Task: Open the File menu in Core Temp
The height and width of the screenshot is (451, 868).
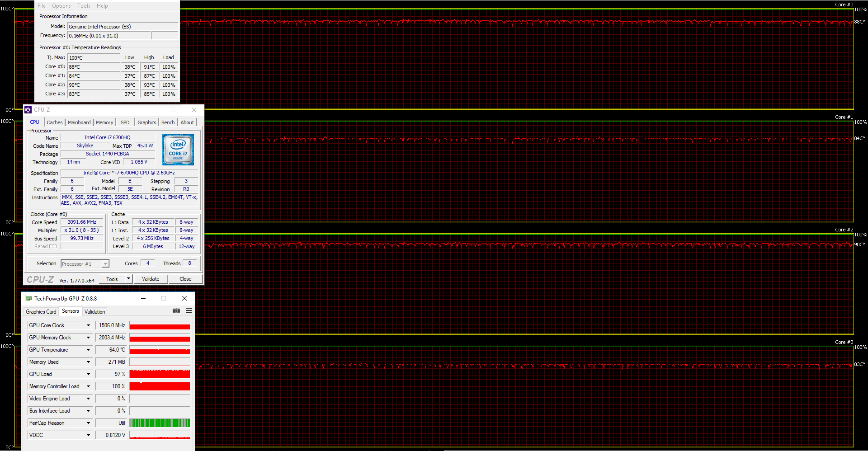Action: point(42,6)
